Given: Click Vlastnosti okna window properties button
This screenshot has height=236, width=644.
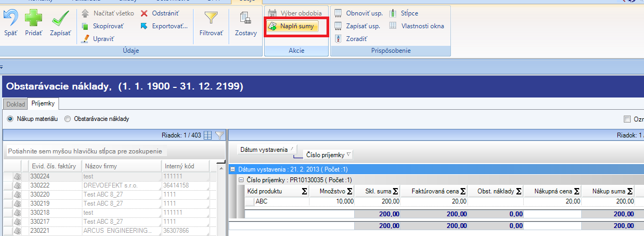Looking at the screenshot, I should coord(416,26).
